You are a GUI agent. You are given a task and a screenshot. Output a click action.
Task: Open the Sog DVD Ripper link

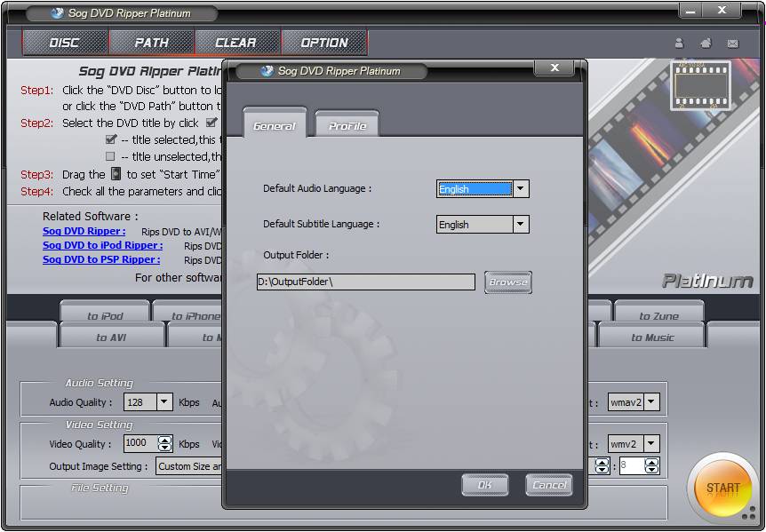(84, 231)
